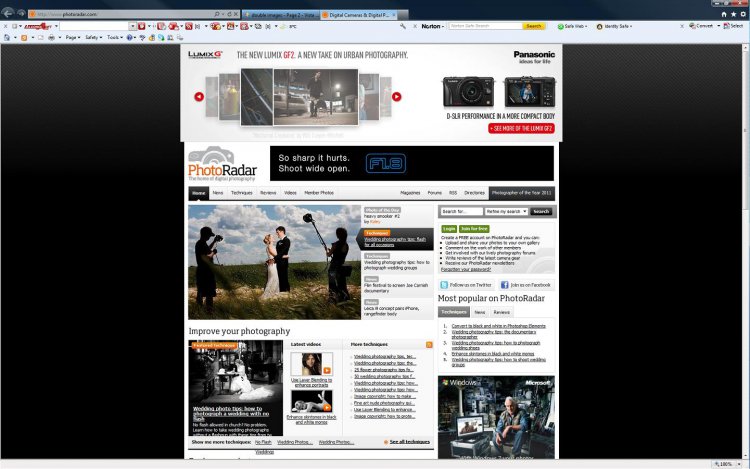Open the Norton dropdown menu

coord(432,26)
